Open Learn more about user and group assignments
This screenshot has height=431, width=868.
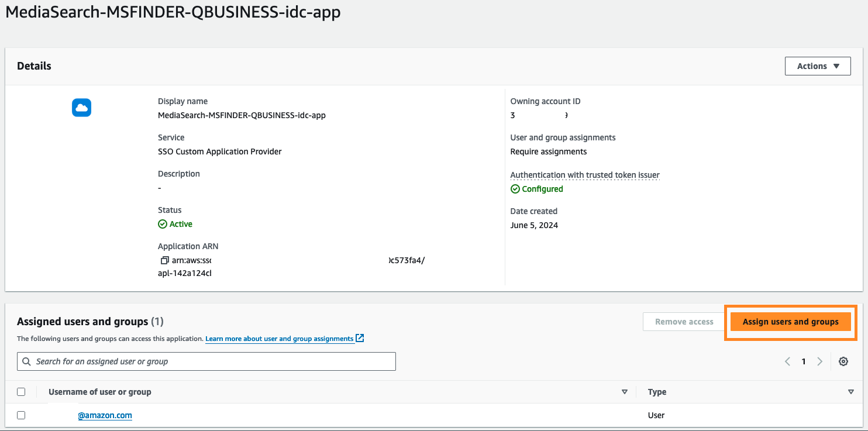280,339
